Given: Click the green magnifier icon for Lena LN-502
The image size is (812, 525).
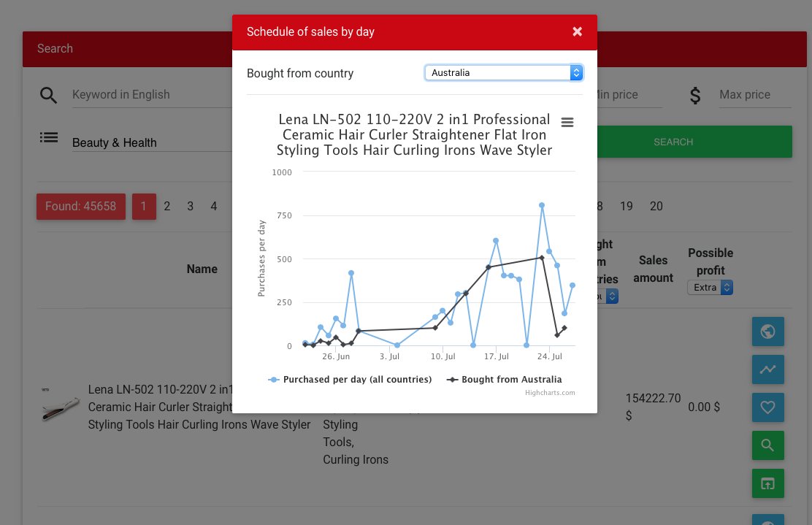Looking at the screenshot, I should [767, 445].
